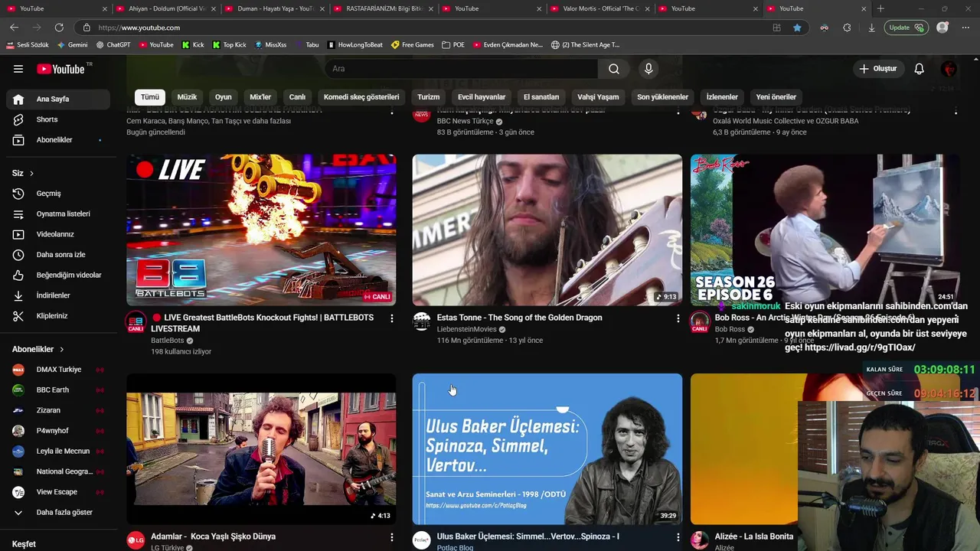Go back with the browser back arrow

[14, 28]
